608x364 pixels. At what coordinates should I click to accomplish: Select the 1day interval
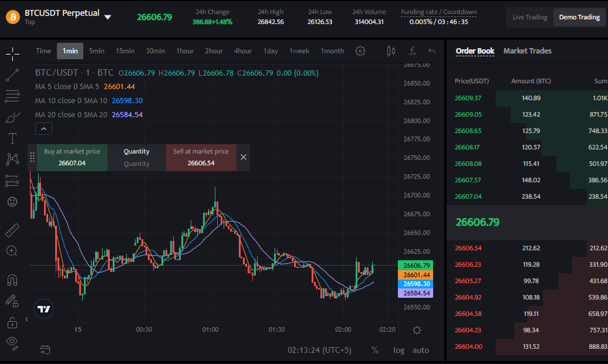pyautogui.click(x=271, y=51)
